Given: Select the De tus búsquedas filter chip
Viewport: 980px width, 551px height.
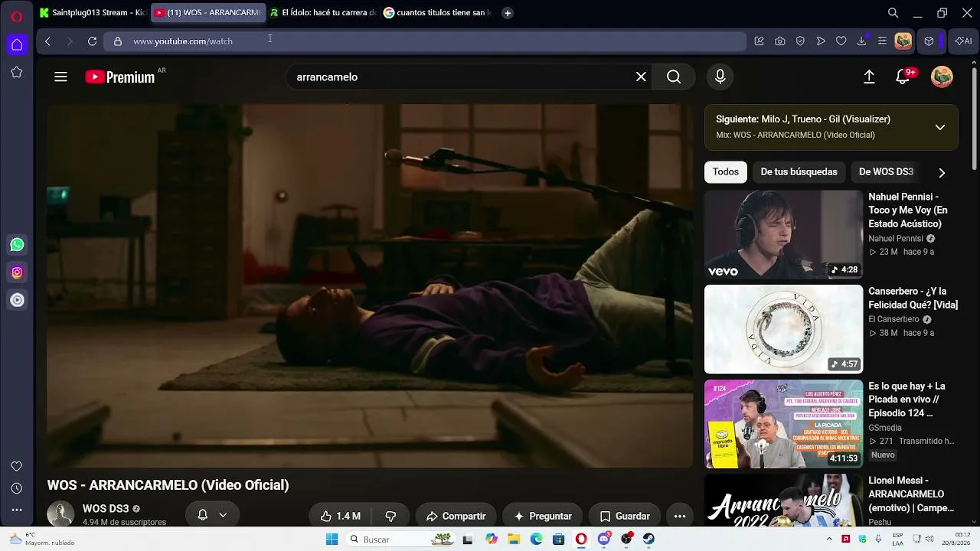Looking at the screenshot, I should (x=799, y=172).
